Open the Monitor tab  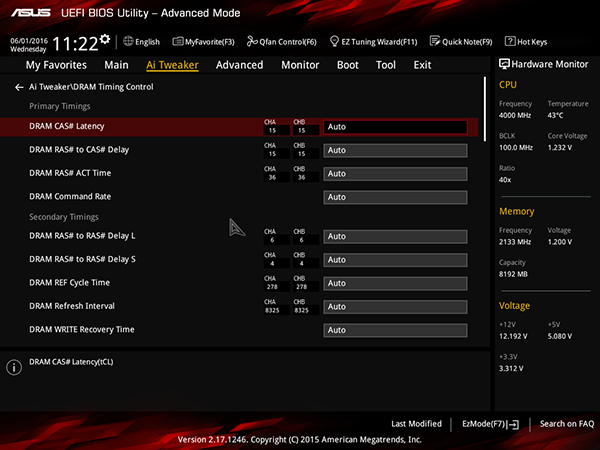point(300,65)
